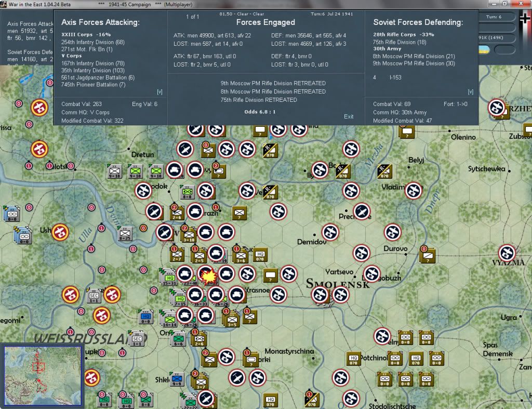532x409 pixels.
Task: Click Eng Val: 6 text
Action: (x=144, y=104)
